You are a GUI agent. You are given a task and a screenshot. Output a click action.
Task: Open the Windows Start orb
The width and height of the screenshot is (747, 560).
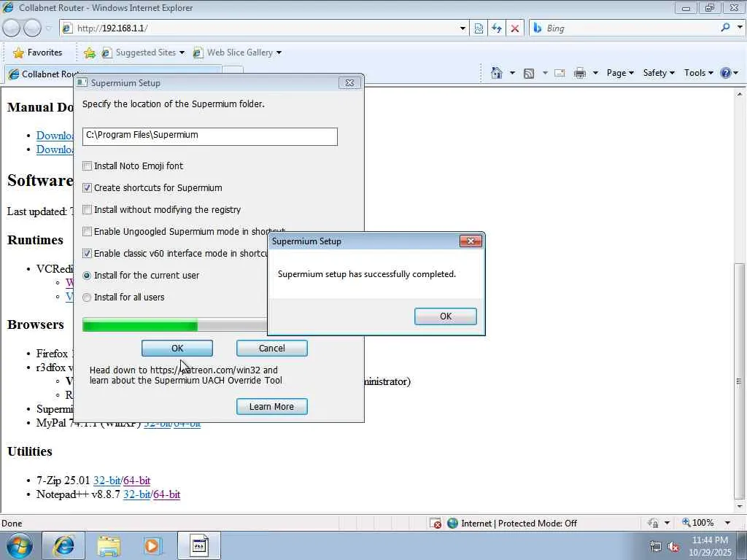[x=20, y=545]
